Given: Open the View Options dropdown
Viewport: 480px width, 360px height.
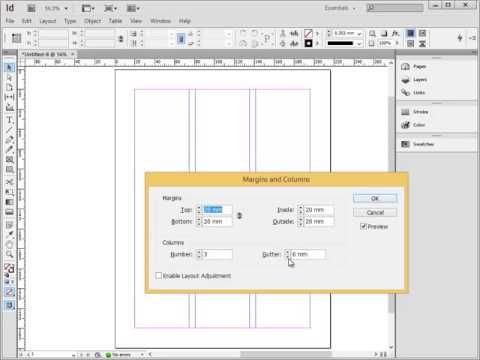Looking at the screenshot, I should (x=88, y=8).
